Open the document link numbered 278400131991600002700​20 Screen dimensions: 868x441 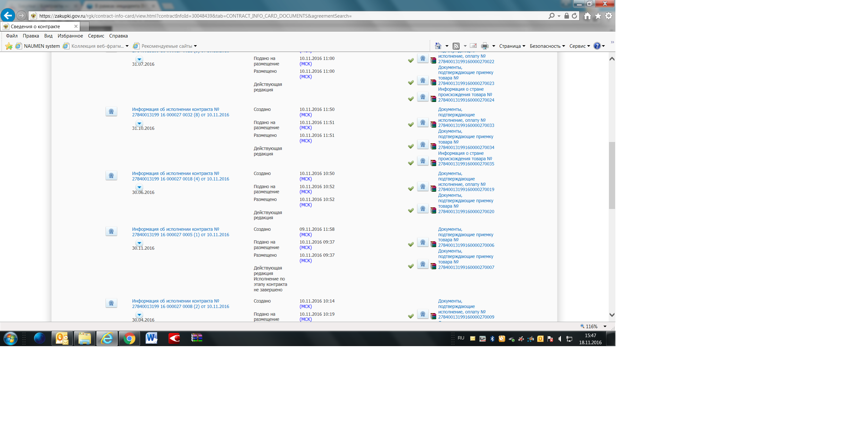tap(466, 212)
